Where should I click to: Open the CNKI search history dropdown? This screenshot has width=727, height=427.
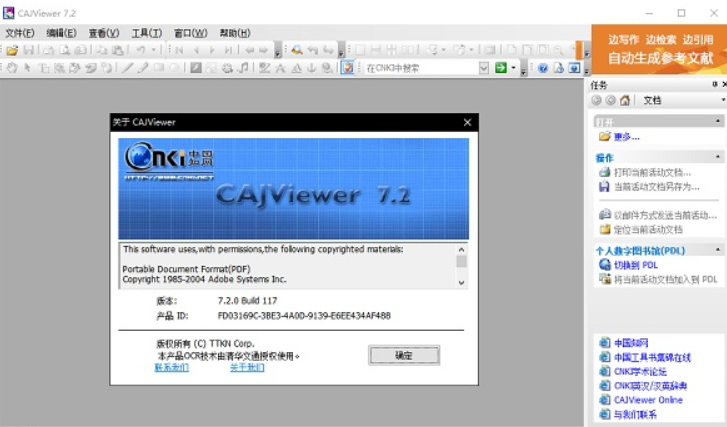click(x=484, y=68)
